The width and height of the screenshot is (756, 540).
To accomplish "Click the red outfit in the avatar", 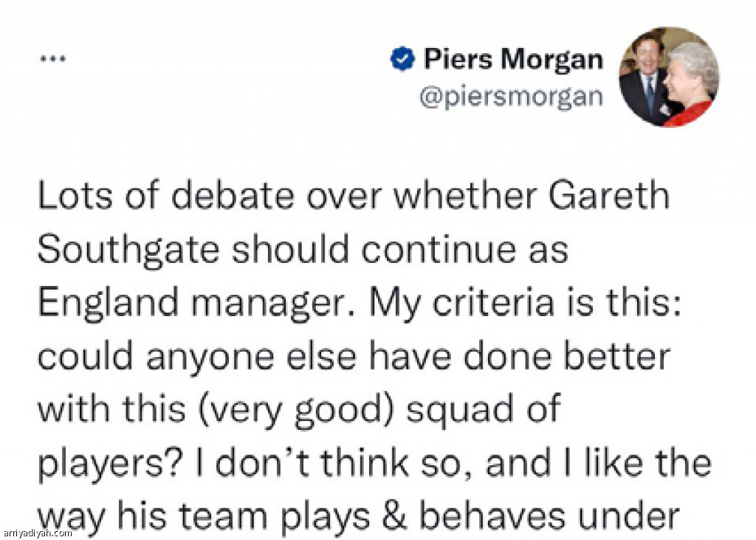I will (x=687, y=115).
